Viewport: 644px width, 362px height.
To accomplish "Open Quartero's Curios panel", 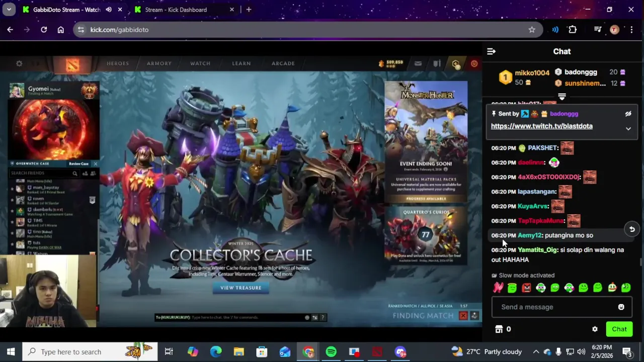I will click(x=426, y=235).
